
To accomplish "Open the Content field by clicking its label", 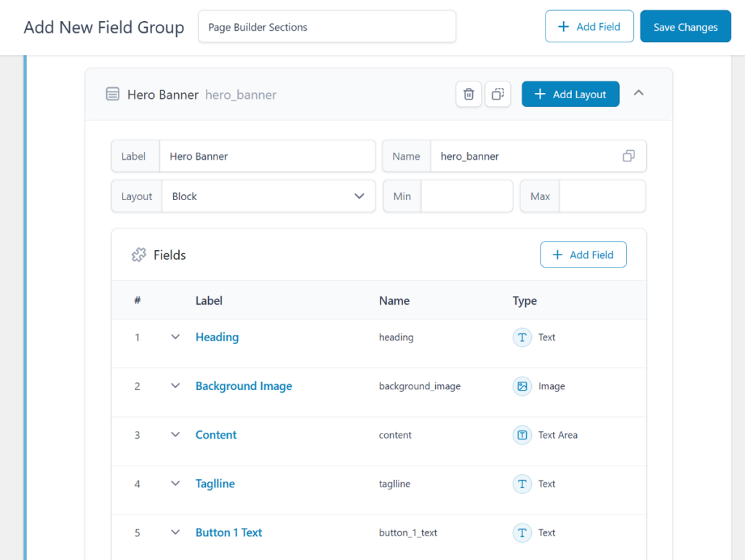I will coord(215,434).
